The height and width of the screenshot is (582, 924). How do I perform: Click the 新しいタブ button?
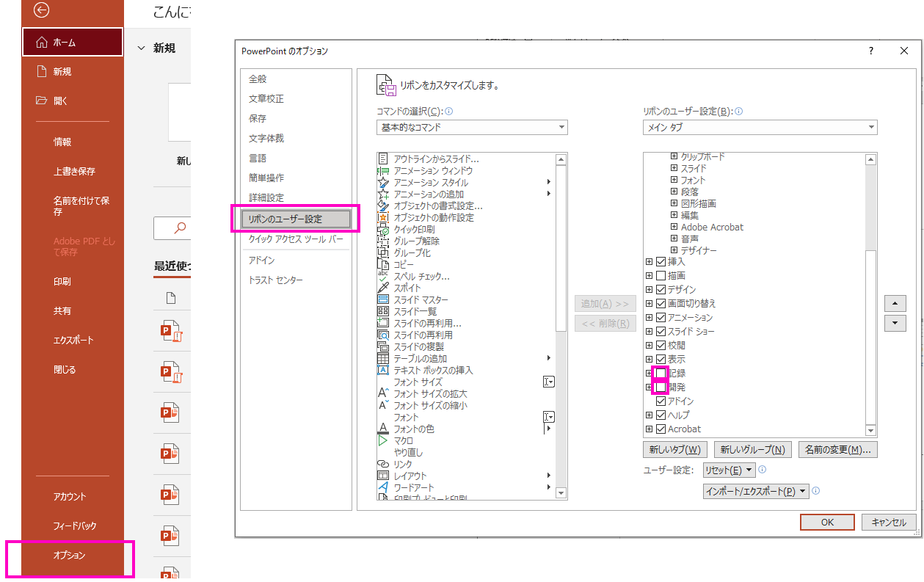[x=674, y=449]
